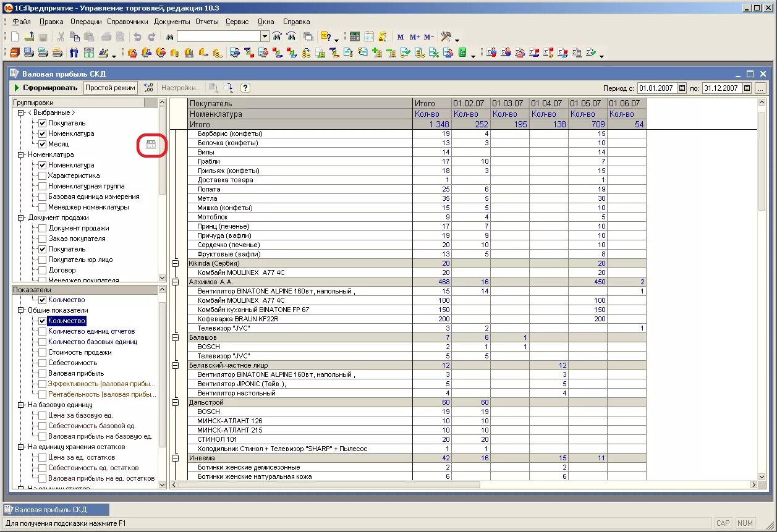Screen dimensions: 777x532
Task: Open the search combo box dropdown arrow
Action: [x=265, y=37]
